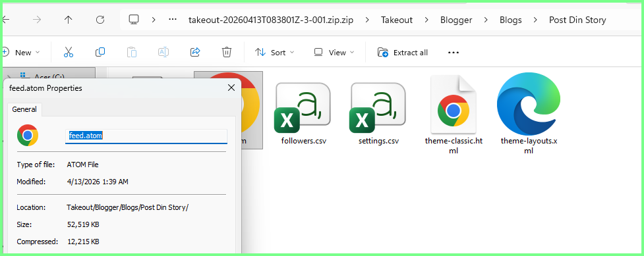
Task: Go to the Takeout breadcrumb folder
Action: coord(397,20)
